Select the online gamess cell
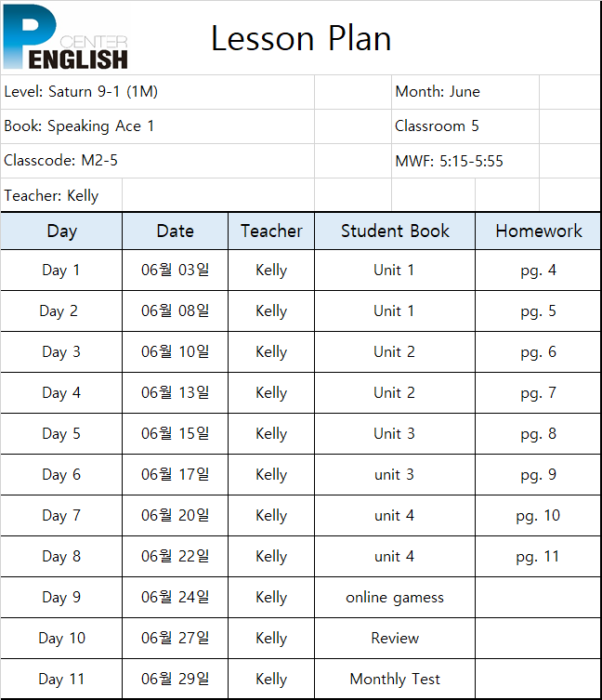This screenshot has width=602, height=700. pos(395,598)
